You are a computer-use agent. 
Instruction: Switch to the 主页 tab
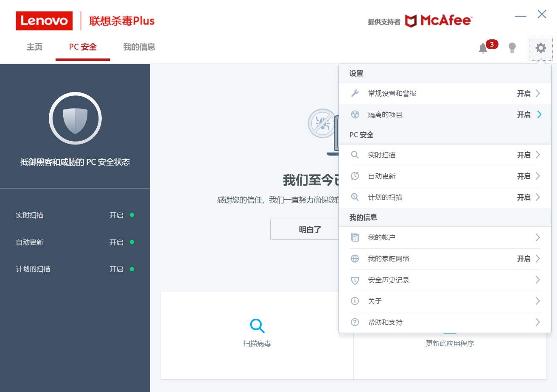(x=34, y=47)
